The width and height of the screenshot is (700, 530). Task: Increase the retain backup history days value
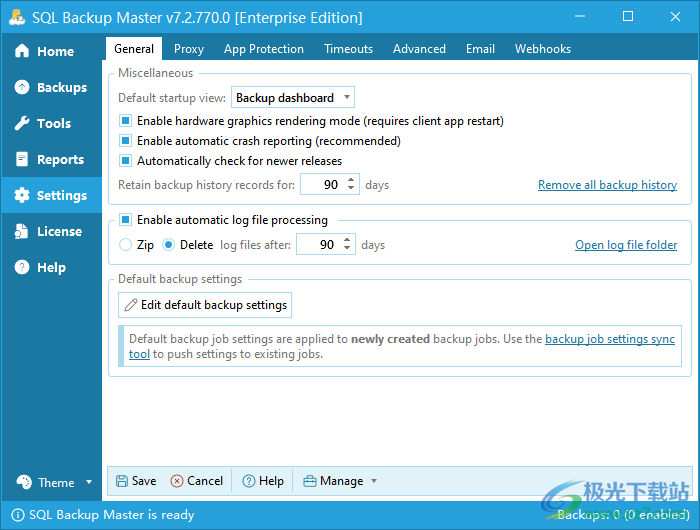pos(352,181)
